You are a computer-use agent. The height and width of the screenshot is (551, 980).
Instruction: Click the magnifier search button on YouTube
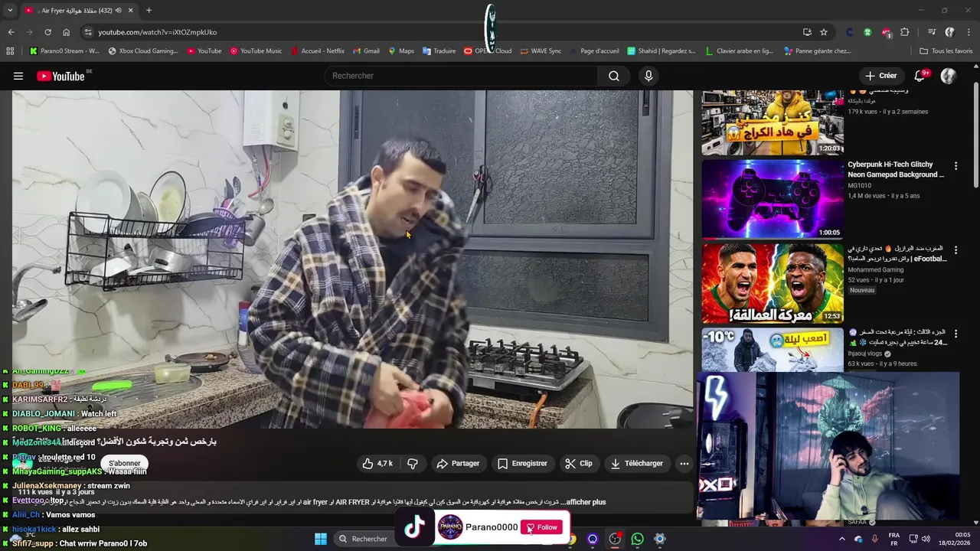click(x=614, y=76)
